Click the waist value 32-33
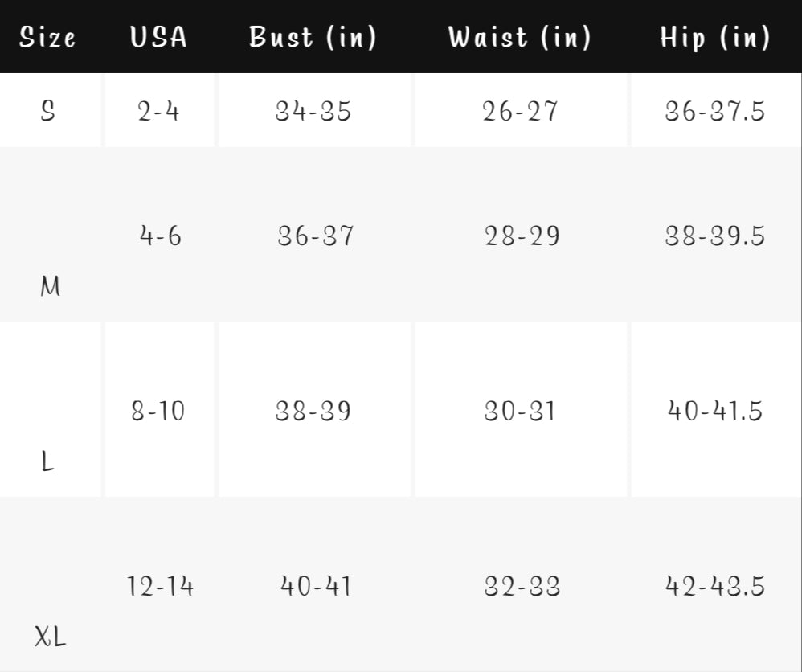Screen dimensions: 802x672 [522, 587]
